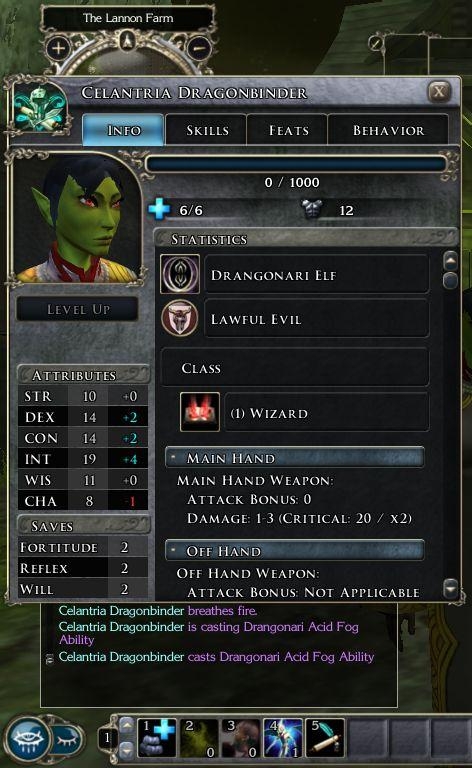Viewport: 472px width, 768px height.
Task: Open the Behavior tab
Action: (388, 130)
